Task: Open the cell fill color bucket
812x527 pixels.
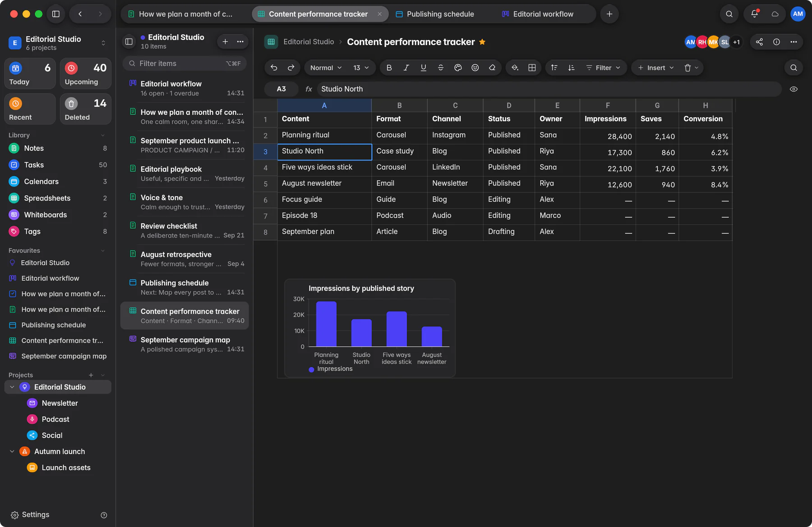Action: (x=515, y=68)
